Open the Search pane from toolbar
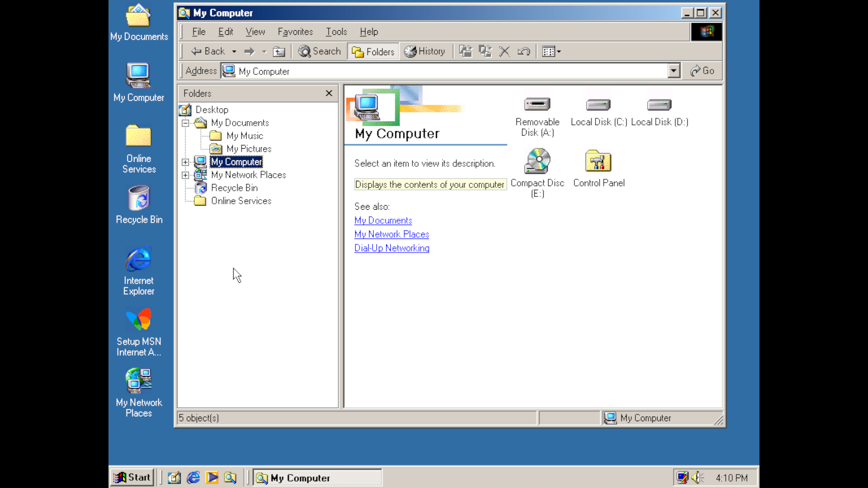Viewport: 868px width, 488px height. 320,52
